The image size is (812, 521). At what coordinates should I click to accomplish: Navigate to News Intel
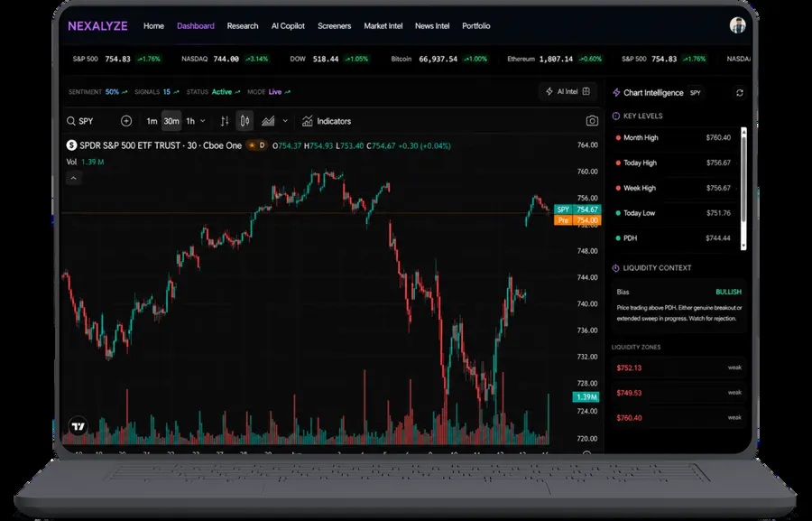(x=432, y=26)
